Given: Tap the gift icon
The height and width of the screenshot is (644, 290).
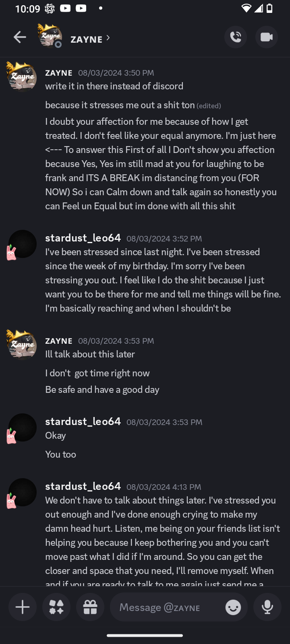Looking at the screenshot, I should point(90,607).
